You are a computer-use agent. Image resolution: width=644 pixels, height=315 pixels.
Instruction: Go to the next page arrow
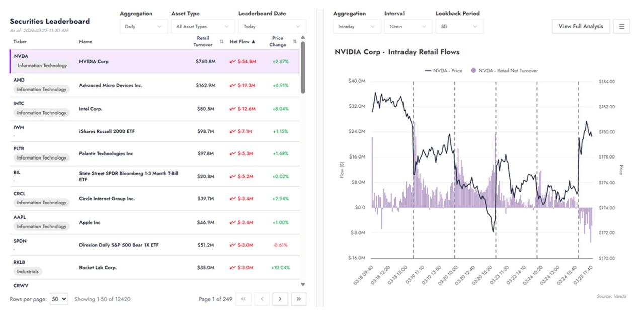280,299
